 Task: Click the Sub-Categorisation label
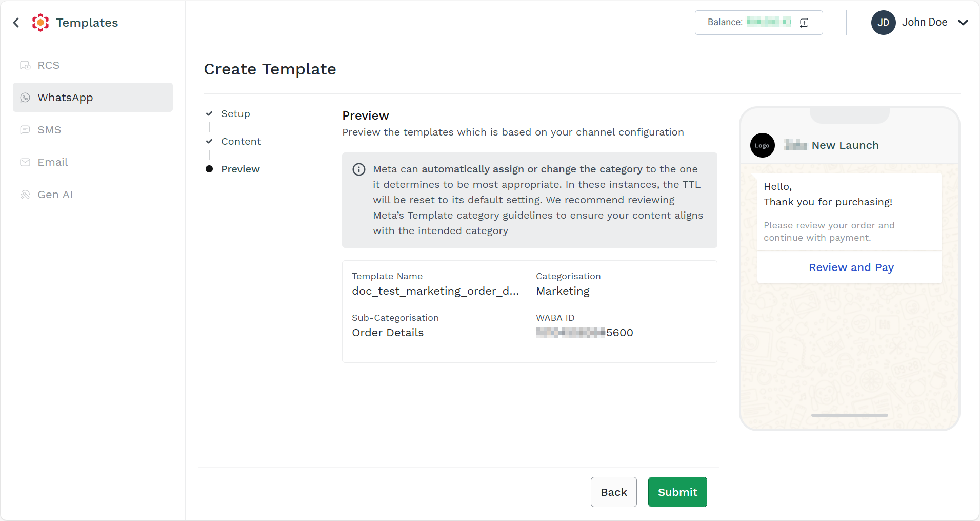click(x=395, y=318)
